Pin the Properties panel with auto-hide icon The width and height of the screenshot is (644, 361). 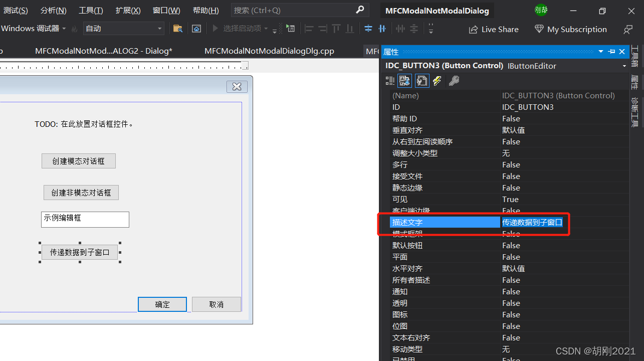tap(612, 51)
